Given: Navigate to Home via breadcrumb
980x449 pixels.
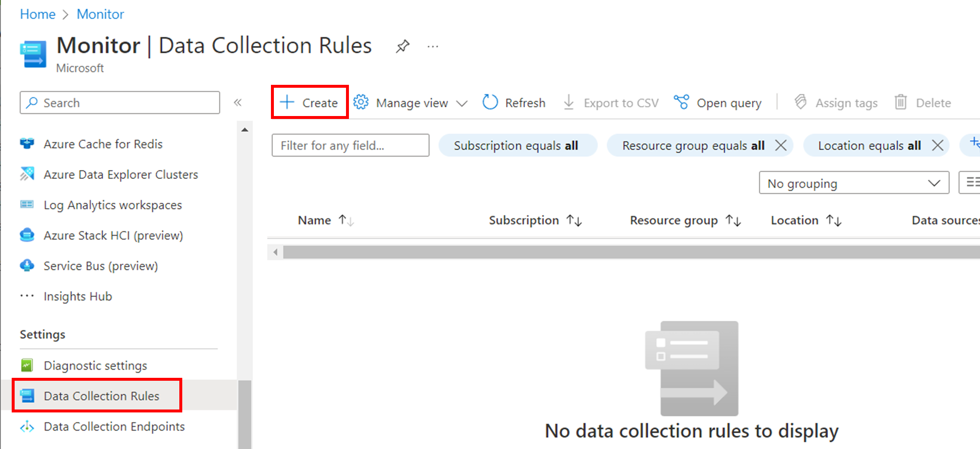Looking at the screenshot, I should click(38, 14).
